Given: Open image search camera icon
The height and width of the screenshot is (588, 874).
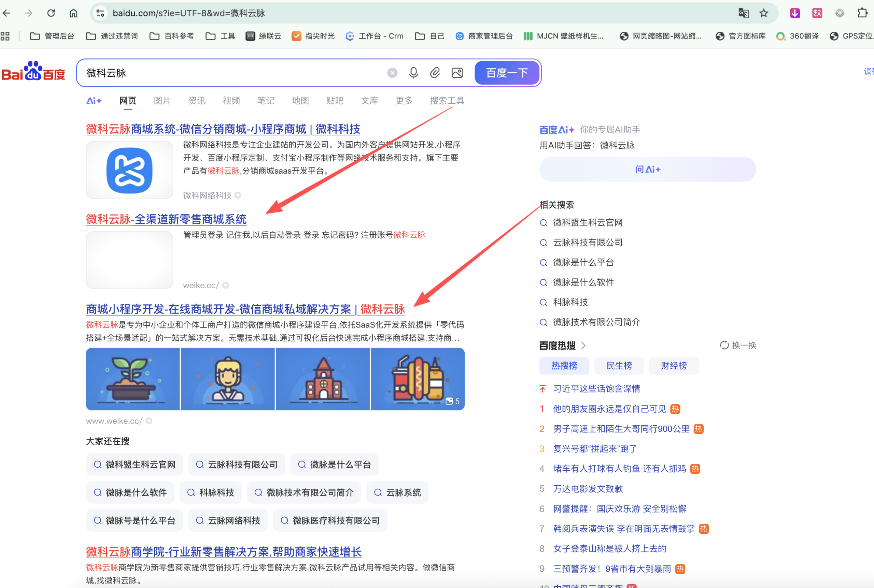Looking at the screenshot, I should [x=457, y=73].
